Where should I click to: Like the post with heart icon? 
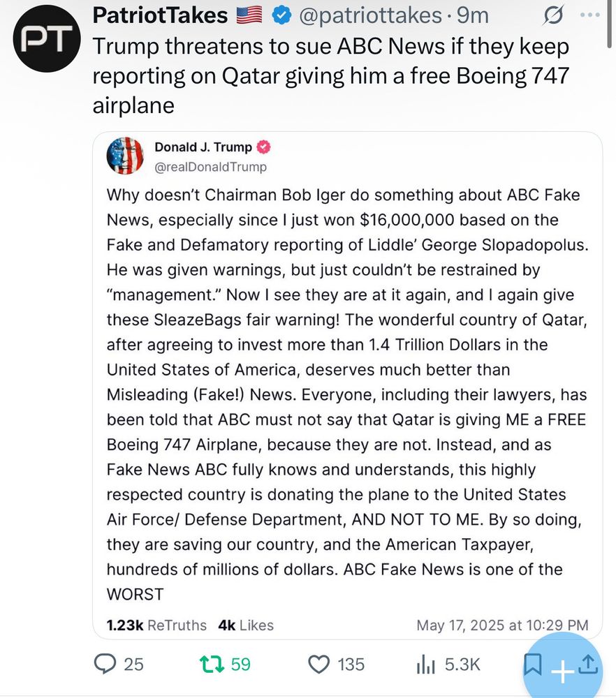(319, 664)
